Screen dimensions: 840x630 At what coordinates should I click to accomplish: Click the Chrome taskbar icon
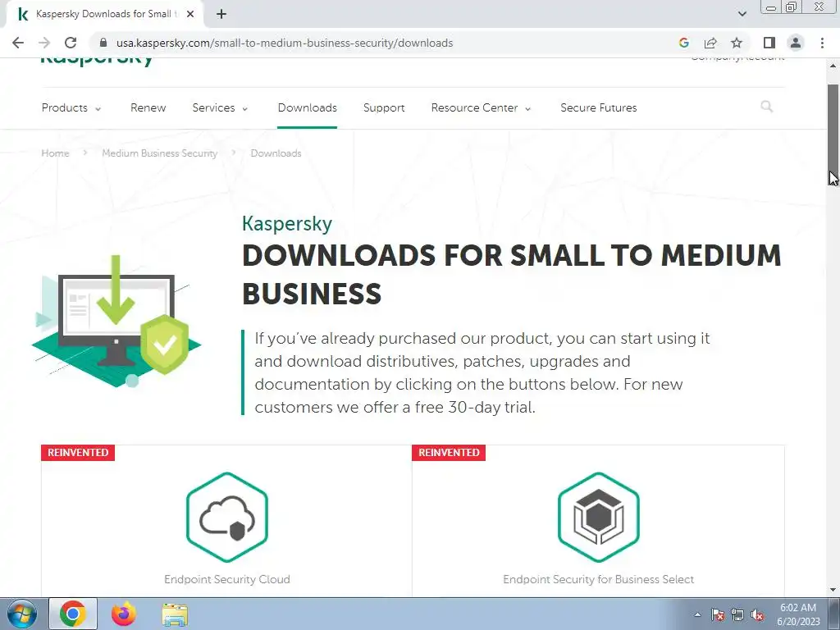(x=73, y=614)
